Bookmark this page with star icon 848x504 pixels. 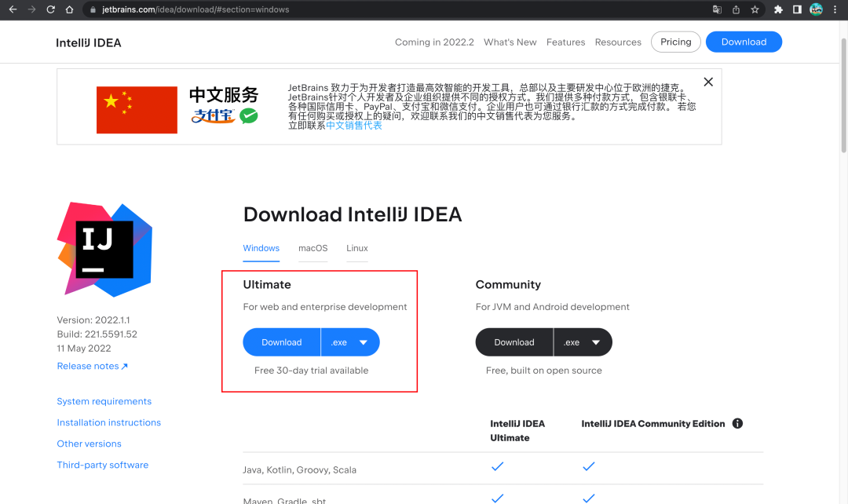tap(755, 9)
